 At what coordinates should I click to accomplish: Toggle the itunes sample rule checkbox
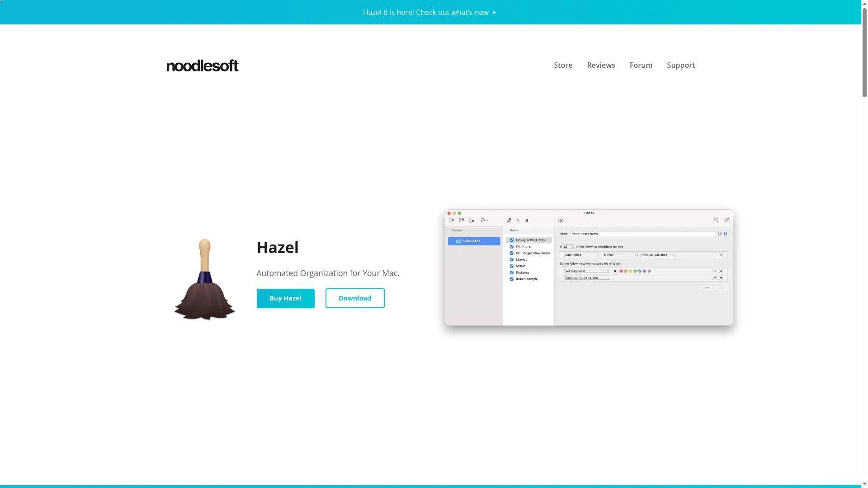(512, 279)
